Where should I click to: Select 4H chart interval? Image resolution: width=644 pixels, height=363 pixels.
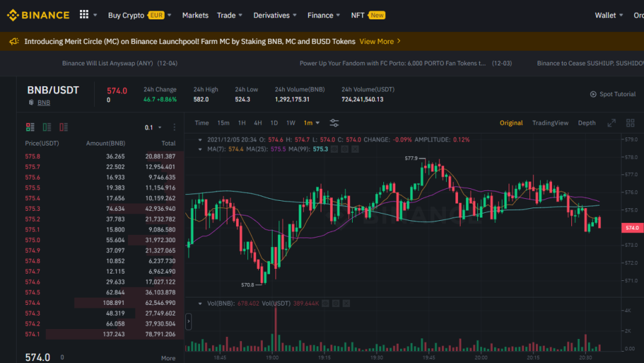tap(257, 123)
